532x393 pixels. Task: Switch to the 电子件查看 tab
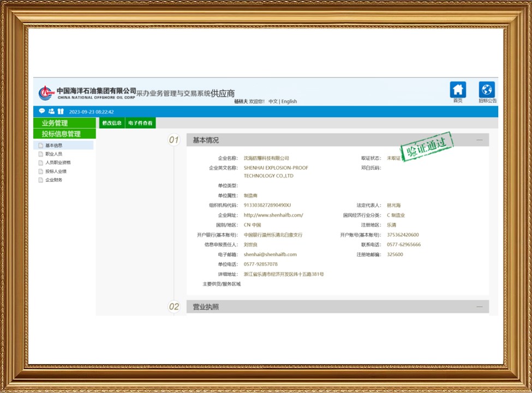[140, 123]
